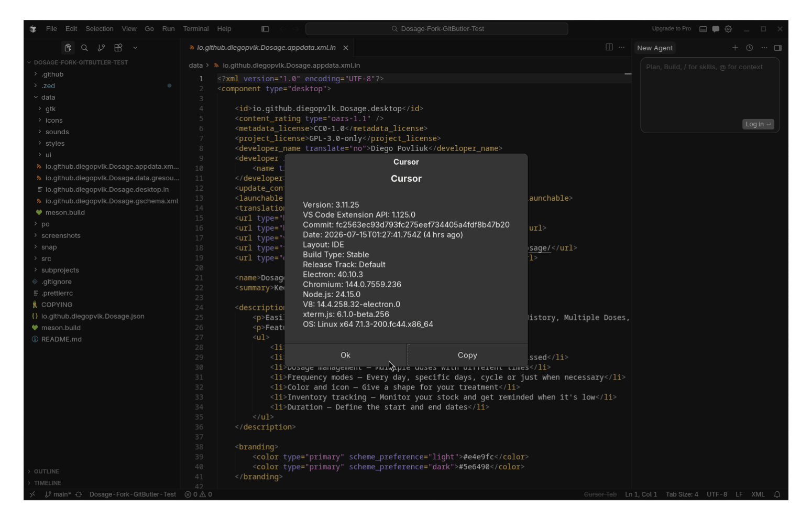Open agent panel more options ellipsis
This screenshot has height=519, width=812.
[764, 48]
